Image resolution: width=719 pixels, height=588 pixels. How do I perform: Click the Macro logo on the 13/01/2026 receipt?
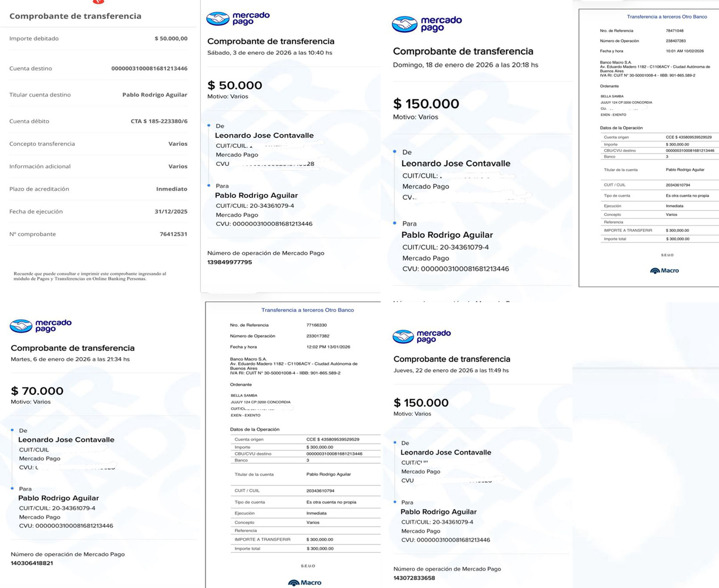pos(305,583)
